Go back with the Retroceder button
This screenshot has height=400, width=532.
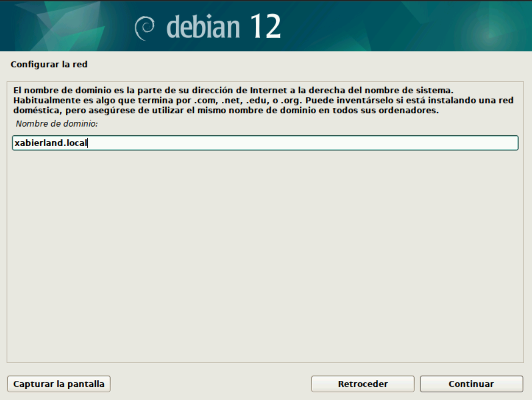coord(363,384)
